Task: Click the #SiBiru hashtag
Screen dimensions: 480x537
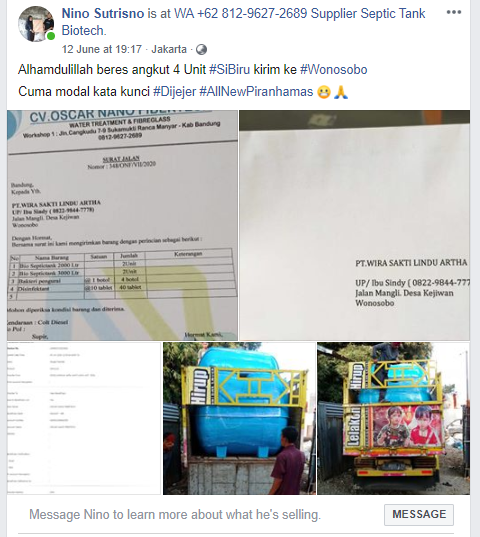Action: coord(230,70)
